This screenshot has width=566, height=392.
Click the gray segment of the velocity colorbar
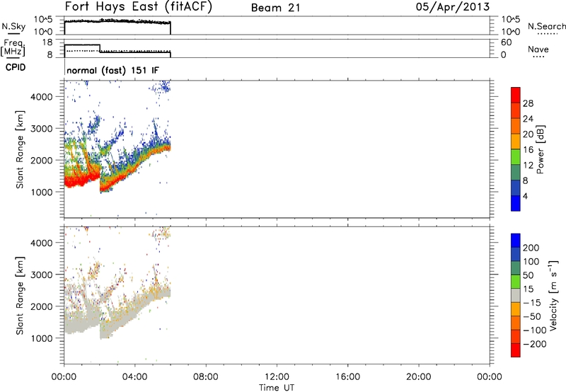pyautogui.click(x=516, y=295)
